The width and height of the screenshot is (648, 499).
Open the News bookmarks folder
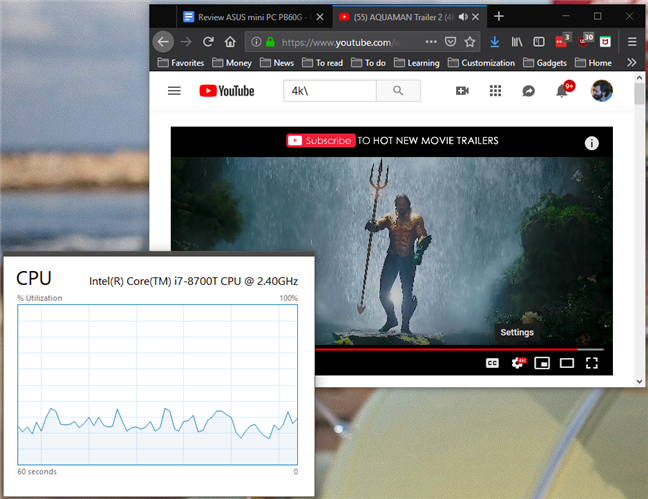pyautogui.click(x=277, y=62)
